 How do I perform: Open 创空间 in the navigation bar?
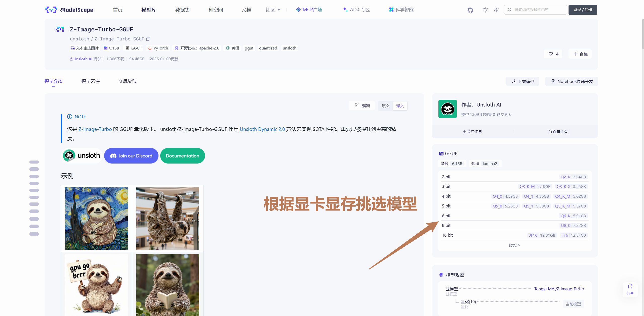216,10
